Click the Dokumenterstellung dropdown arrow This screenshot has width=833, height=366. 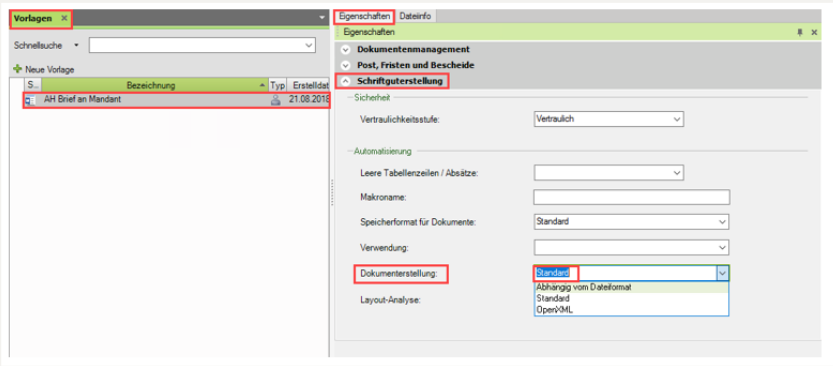click(722, 273)
